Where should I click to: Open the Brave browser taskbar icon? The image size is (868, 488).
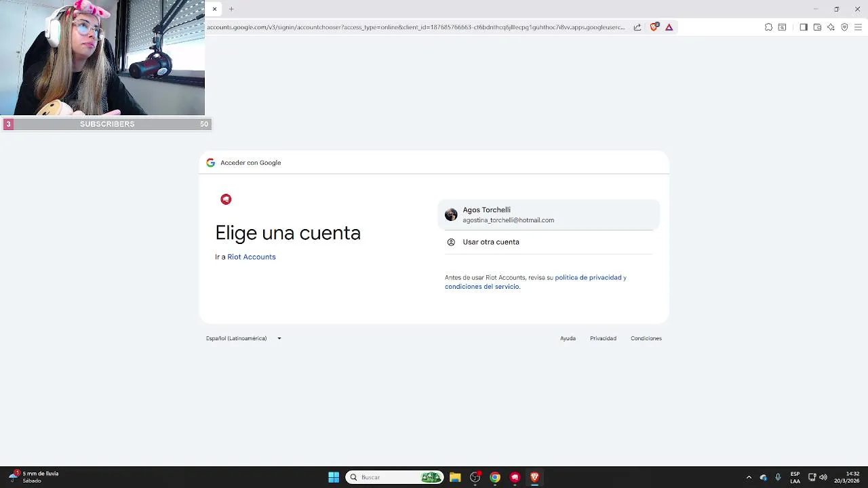coord(534,477)
